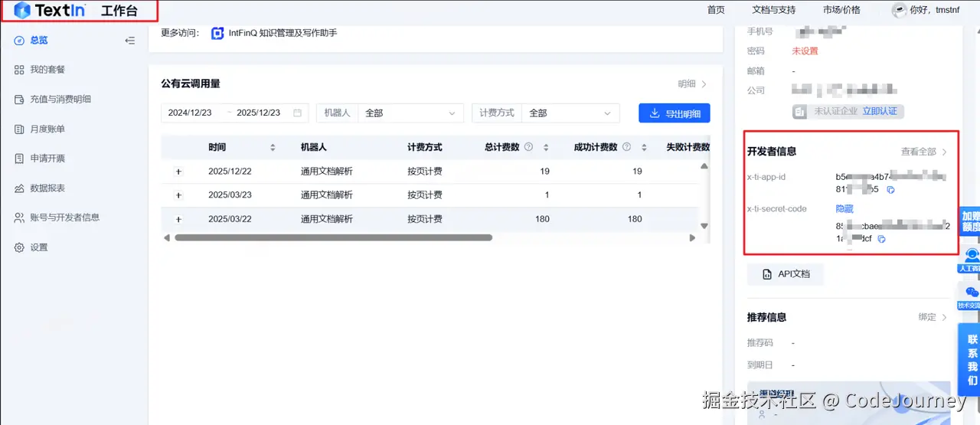
Task: Click the 数据报表 chart icon
Action: 20,188
